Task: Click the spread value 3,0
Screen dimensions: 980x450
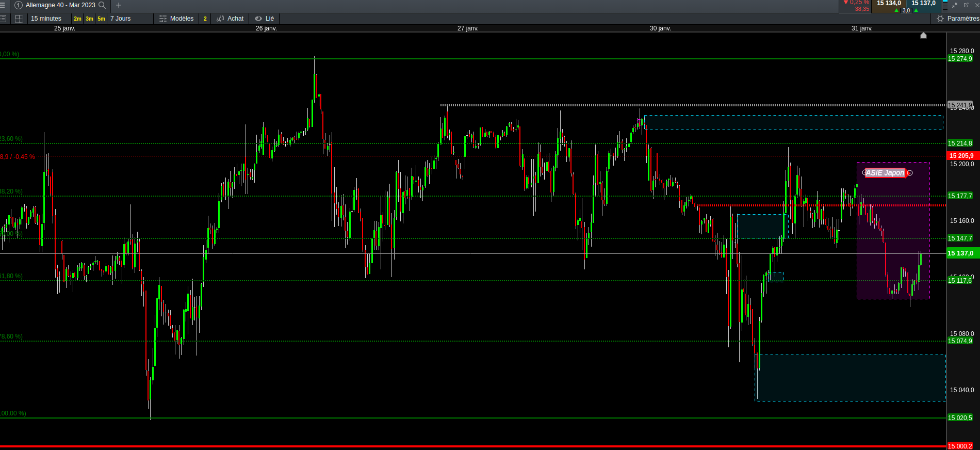Action: tap(906, 10)
